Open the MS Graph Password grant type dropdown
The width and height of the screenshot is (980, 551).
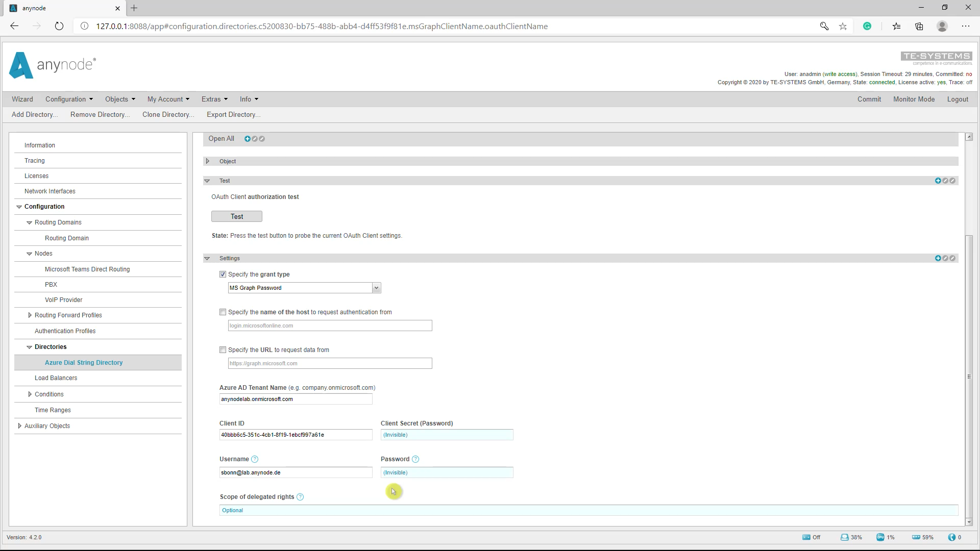304,288
